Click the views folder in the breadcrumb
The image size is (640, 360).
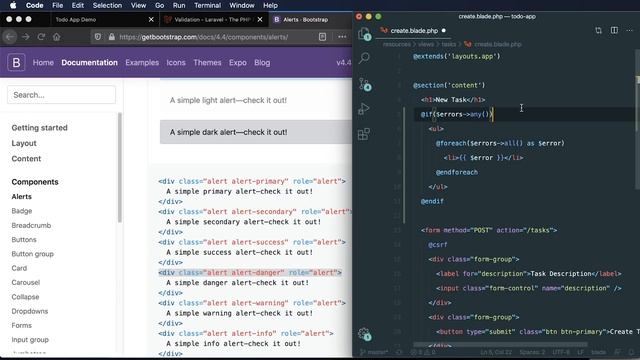point(426,44)
